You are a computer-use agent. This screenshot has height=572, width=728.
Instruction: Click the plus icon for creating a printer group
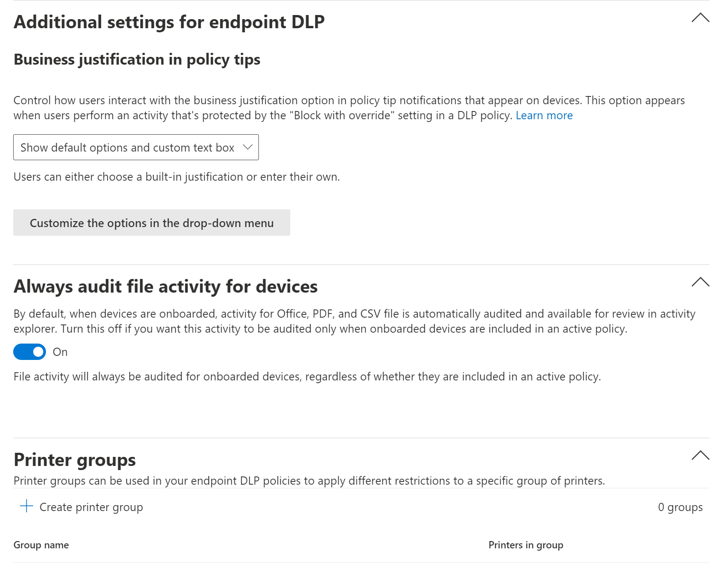click(x=27, y=506)
